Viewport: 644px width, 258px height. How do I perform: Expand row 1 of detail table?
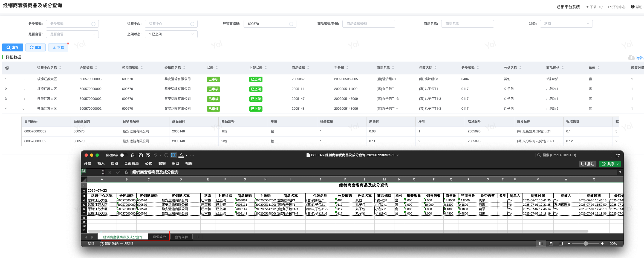click(x=24, y=79)
